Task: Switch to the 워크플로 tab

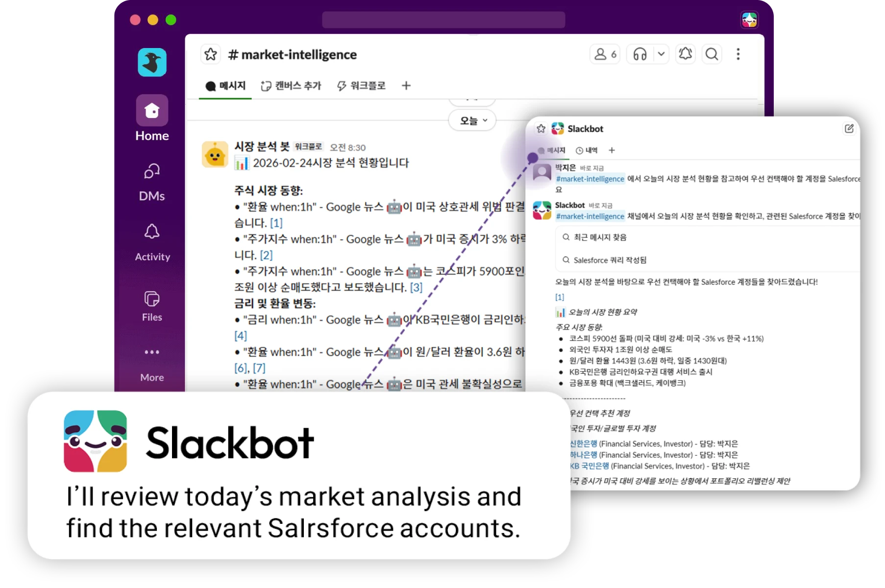Action: coord(361,86)
